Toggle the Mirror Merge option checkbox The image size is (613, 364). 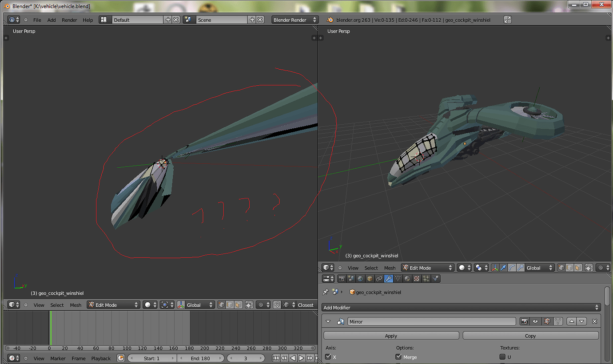pyautogui.click(x=398, y=356)
